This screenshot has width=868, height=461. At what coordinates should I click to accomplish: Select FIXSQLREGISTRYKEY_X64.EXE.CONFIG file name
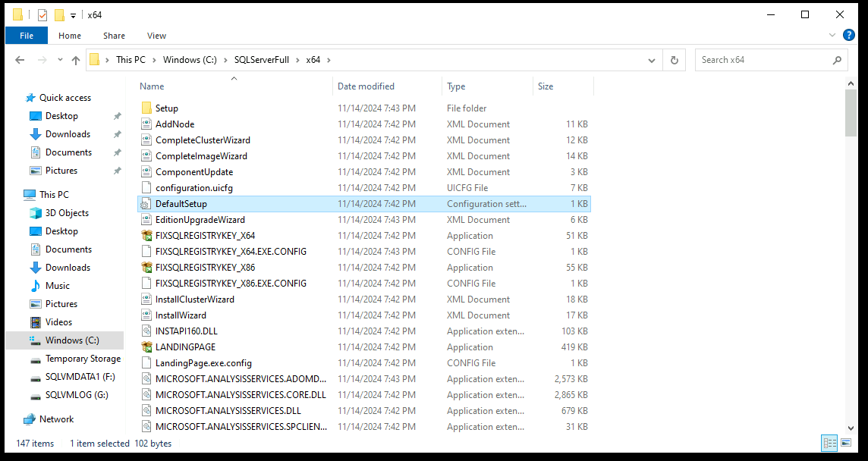pos(231,251)
